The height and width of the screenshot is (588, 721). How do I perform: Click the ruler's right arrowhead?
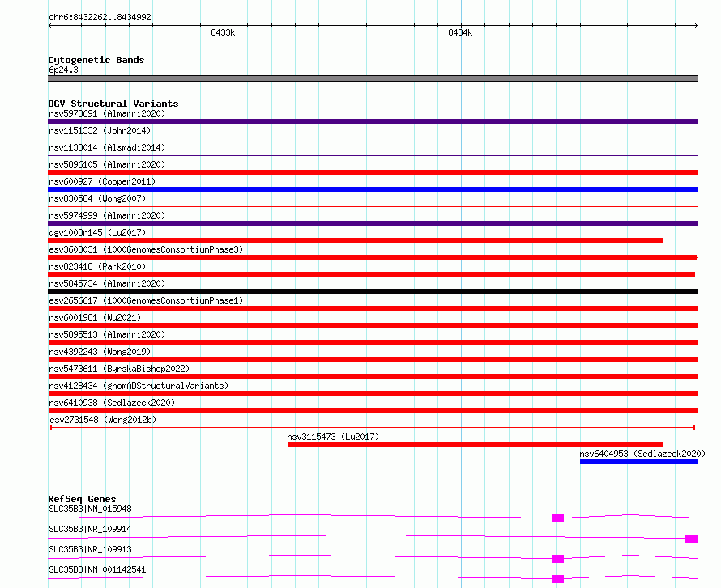(x=696, y=25)
